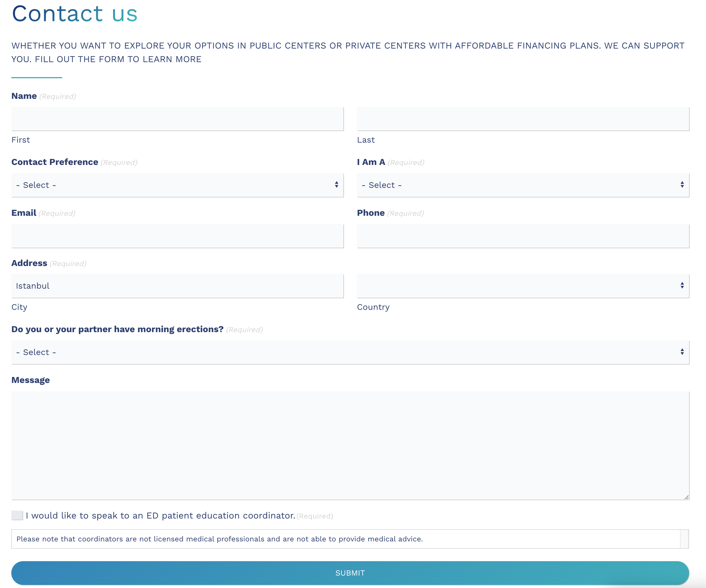Click the Last name input field
Image resolution: width=706 pixels, height=588 pixels.
tap(523, 119)
